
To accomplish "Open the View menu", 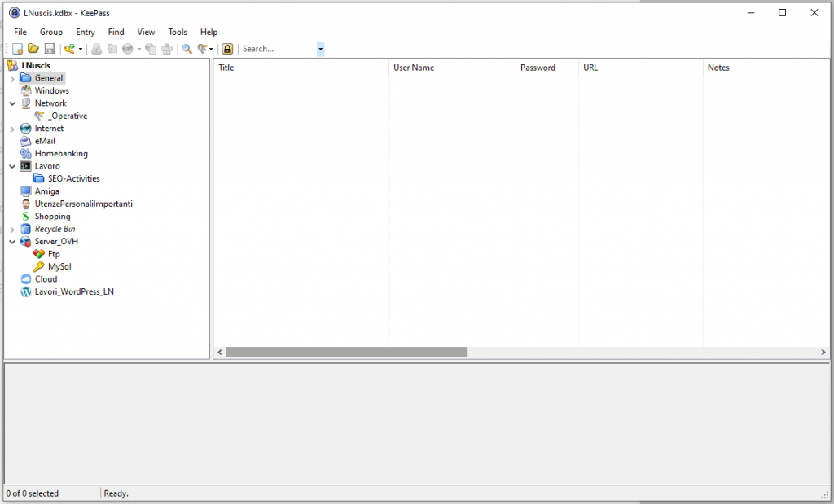I will 146,32.
